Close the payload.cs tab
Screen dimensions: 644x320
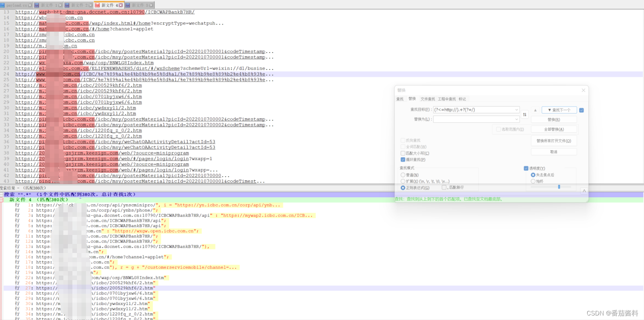point(30,5)
